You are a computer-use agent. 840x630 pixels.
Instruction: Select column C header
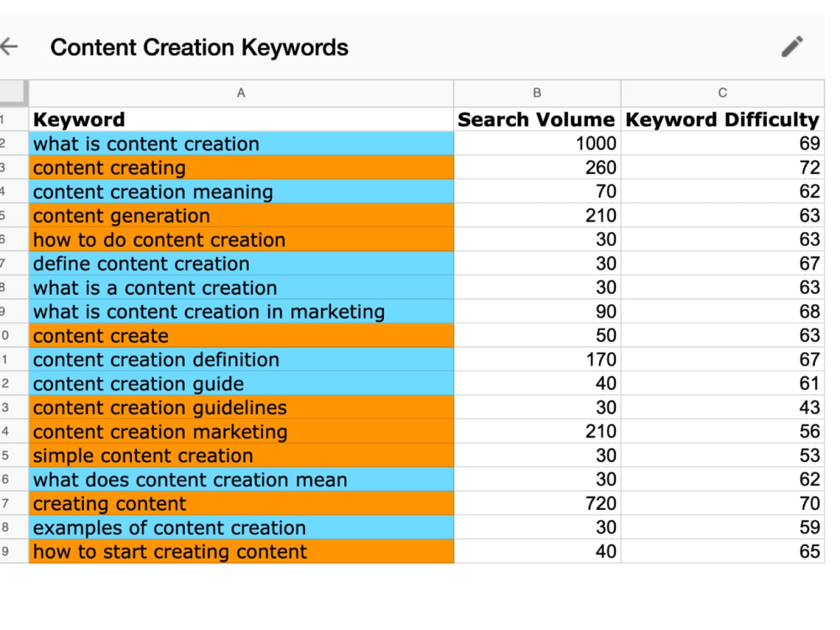pos(722,93)
